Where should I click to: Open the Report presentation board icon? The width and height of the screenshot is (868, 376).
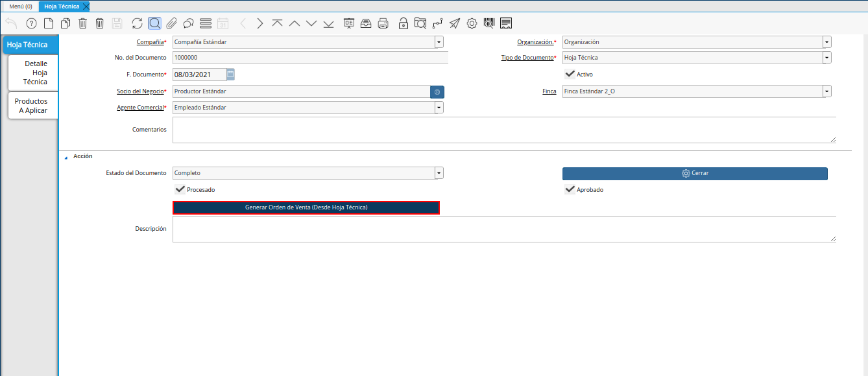349,24
